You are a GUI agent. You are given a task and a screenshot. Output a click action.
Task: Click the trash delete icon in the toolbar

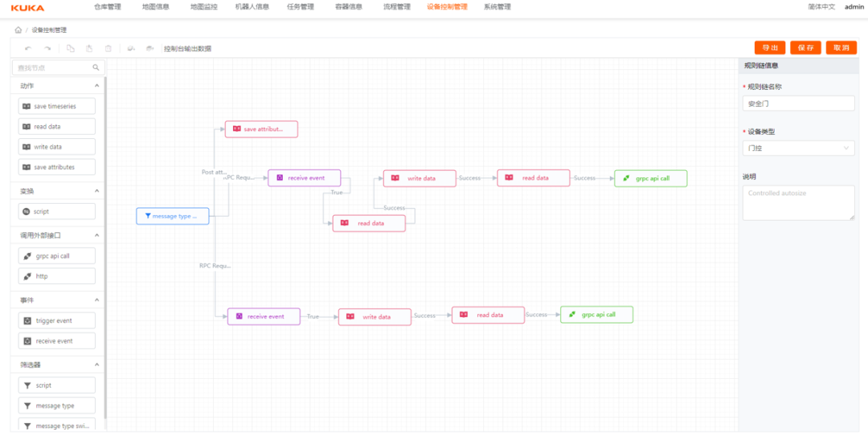click(108, 48)
